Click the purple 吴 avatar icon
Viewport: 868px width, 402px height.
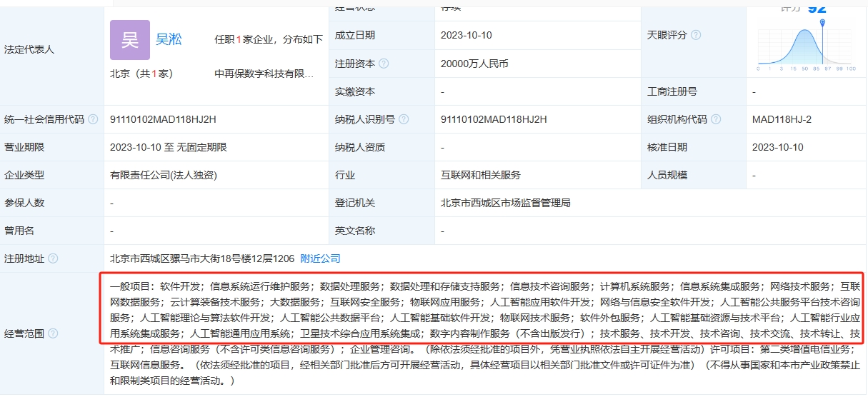[x=130, y=40]
